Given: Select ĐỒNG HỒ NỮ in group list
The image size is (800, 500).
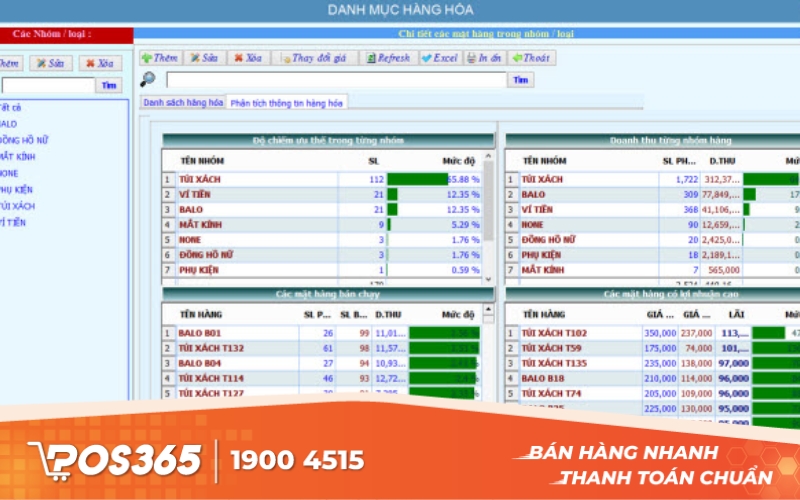Looking at the screenshot, I should (23, 140).
